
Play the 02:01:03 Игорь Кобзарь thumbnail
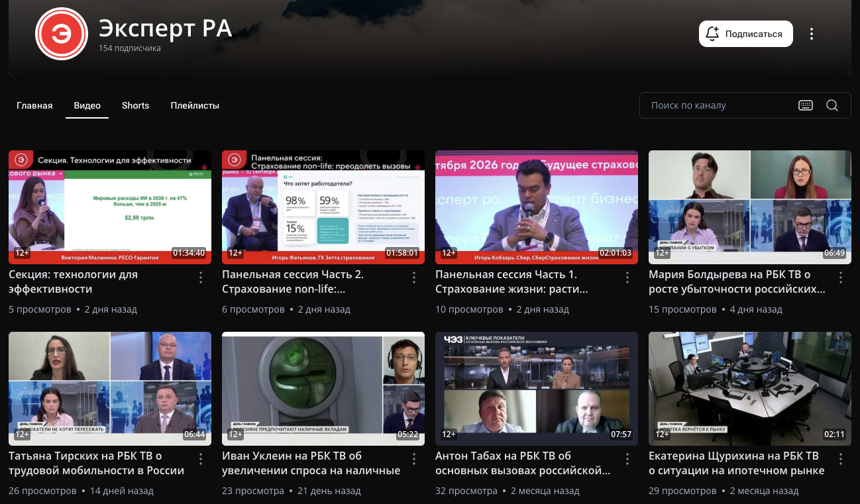coord(537,207)
